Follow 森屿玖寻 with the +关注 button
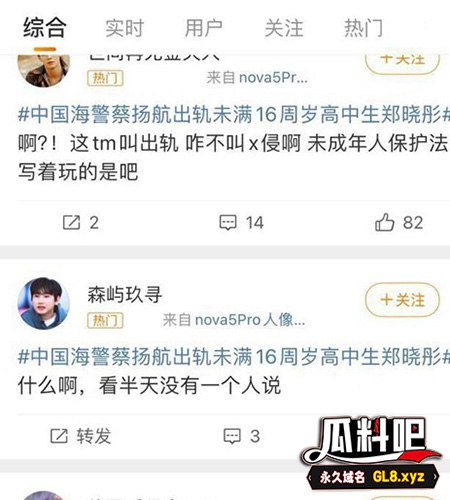This screenshot has width=450, height=500. coord(402,300)
